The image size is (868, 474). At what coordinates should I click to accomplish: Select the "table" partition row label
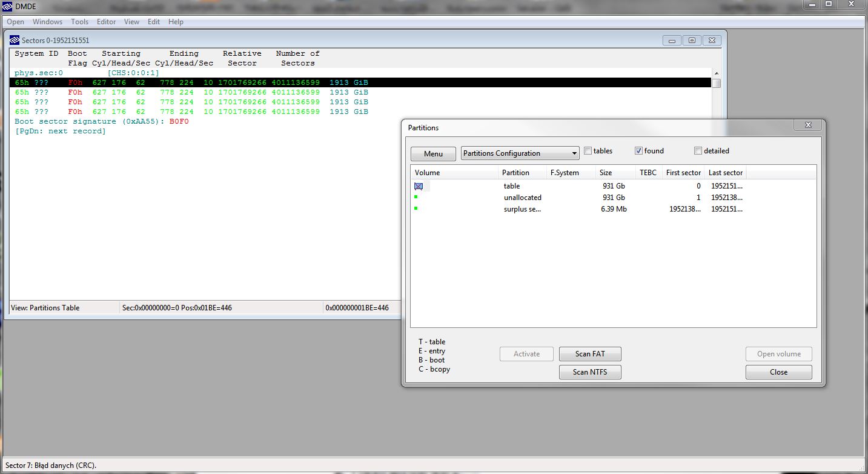click(x=512, y=186)
